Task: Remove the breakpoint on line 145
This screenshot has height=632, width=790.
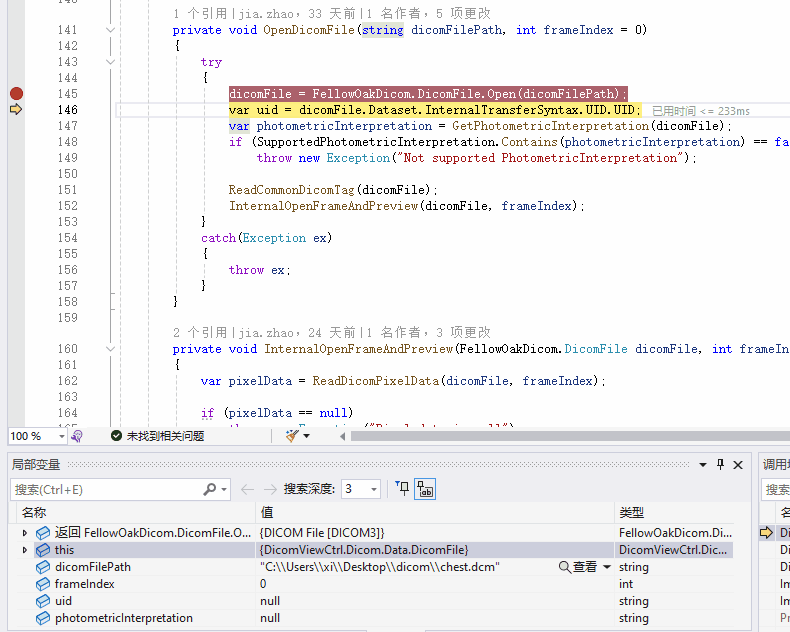Action: 16,93
